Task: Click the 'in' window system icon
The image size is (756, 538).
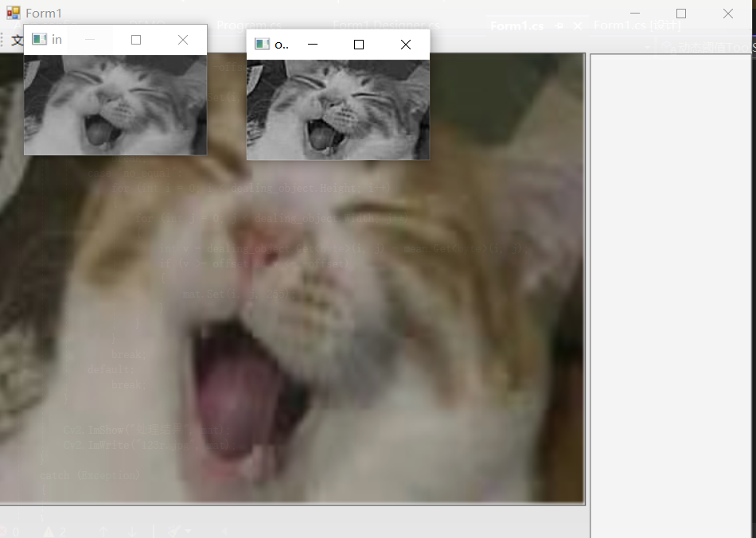Action: coord(39,39)
